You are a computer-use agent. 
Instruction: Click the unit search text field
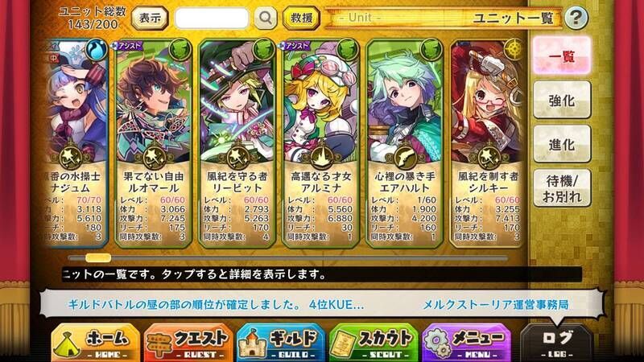tap(212, 18)
